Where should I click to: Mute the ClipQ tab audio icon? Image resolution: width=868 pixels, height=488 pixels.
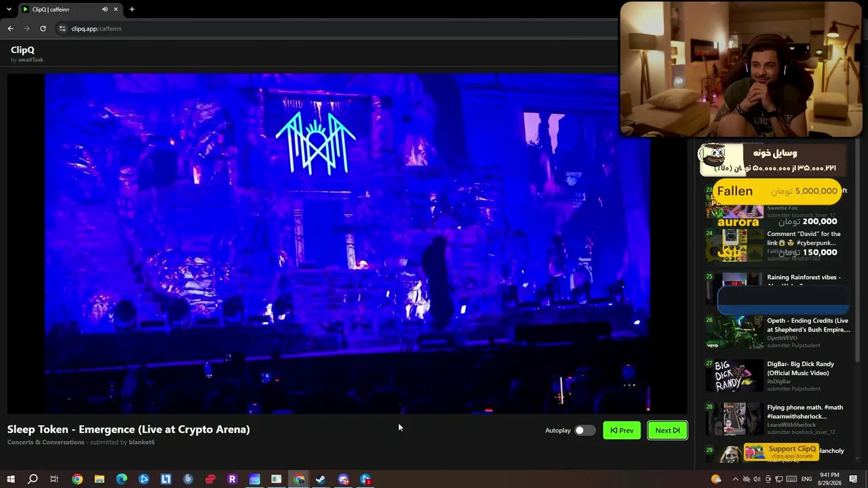click(x=104, y=9)
